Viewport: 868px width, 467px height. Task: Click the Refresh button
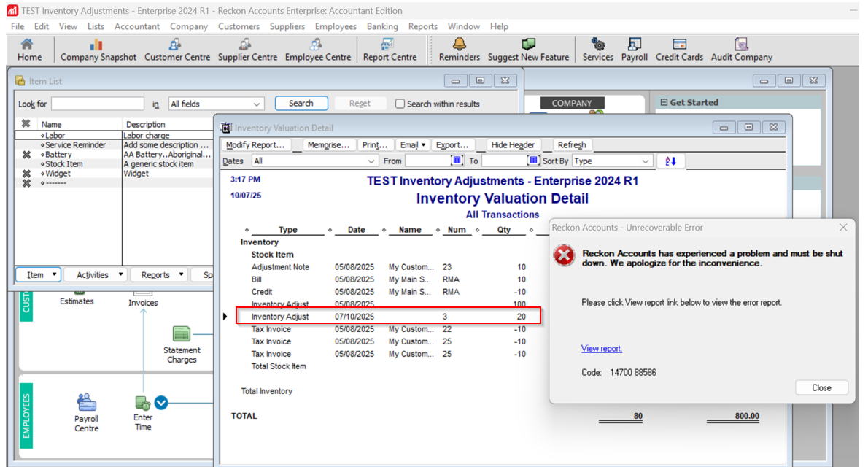(572, 145)
